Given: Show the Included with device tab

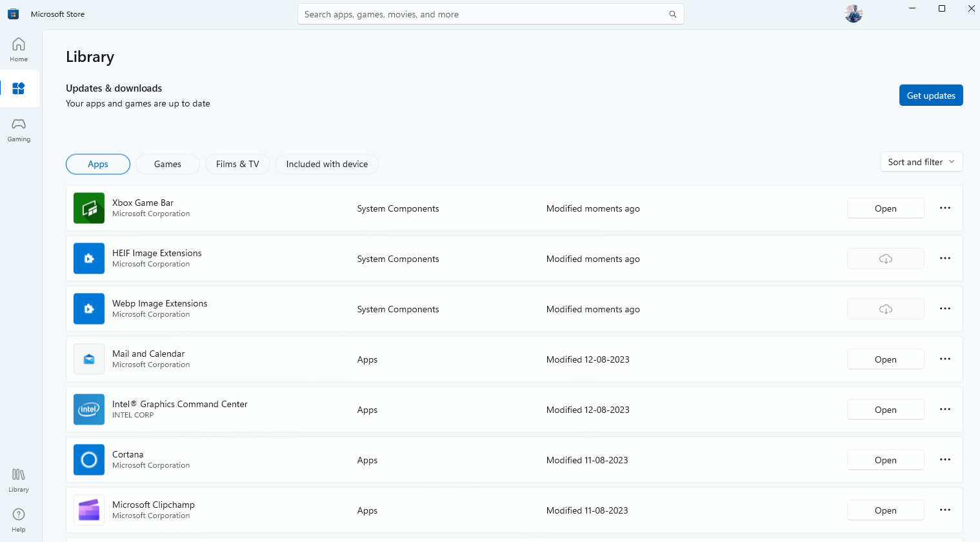Looking at the screenshot, I should tap(326, 164).
